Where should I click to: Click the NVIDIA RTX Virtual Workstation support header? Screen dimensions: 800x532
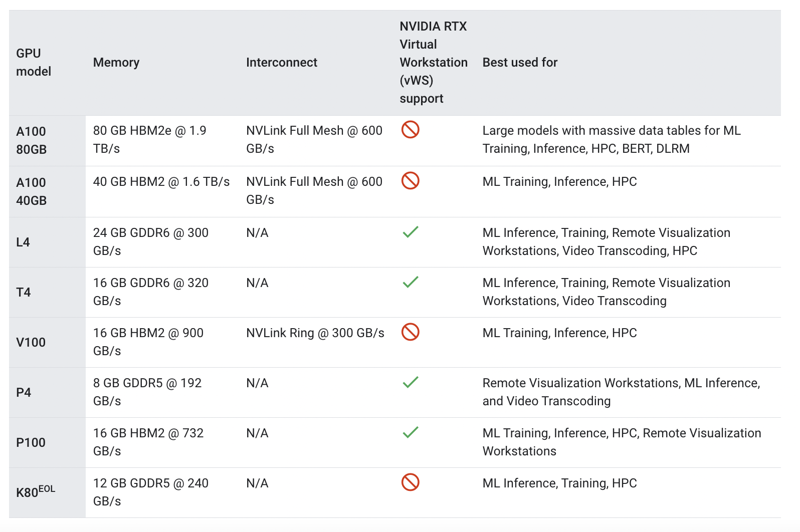point(433,62)
